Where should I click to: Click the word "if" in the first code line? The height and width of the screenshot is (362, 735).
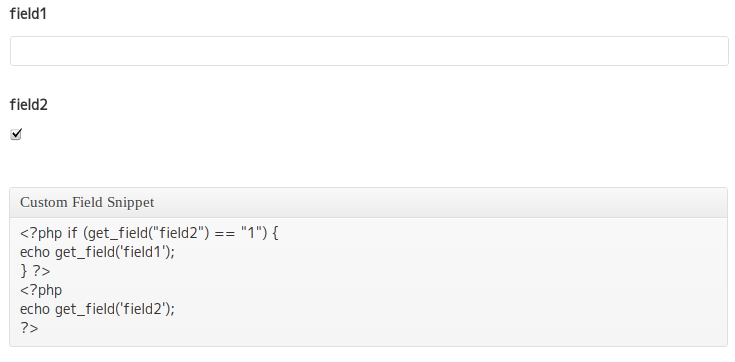pyautogui.click(x=72, y=233)
